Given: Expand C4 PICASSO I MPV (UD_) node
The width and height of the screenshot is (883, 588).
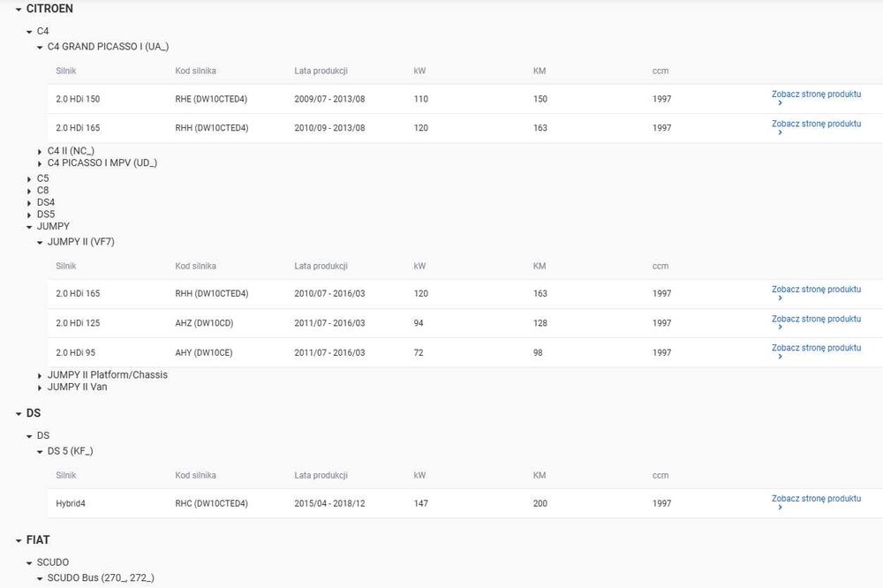Looking at the screenshot, I should point(40,164).
